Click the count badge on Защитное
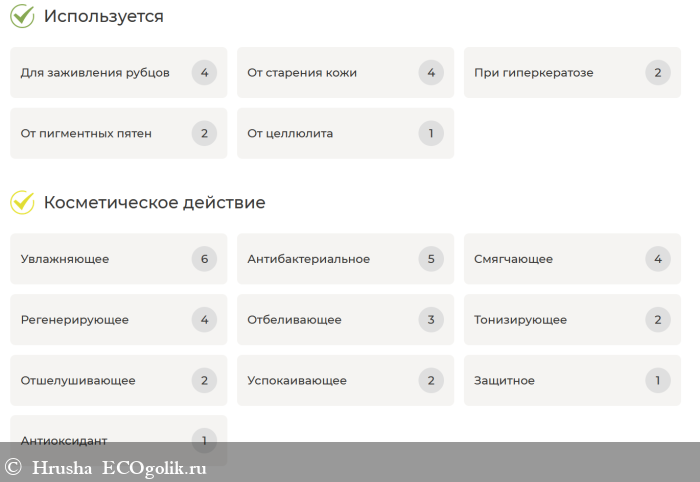 pyautogui.click(x=658, y=380)
